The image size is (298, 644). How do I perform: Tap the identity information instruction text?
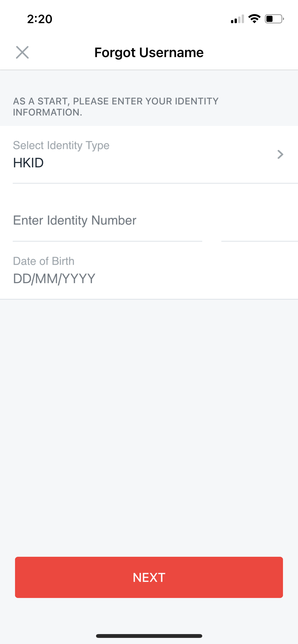116,107
